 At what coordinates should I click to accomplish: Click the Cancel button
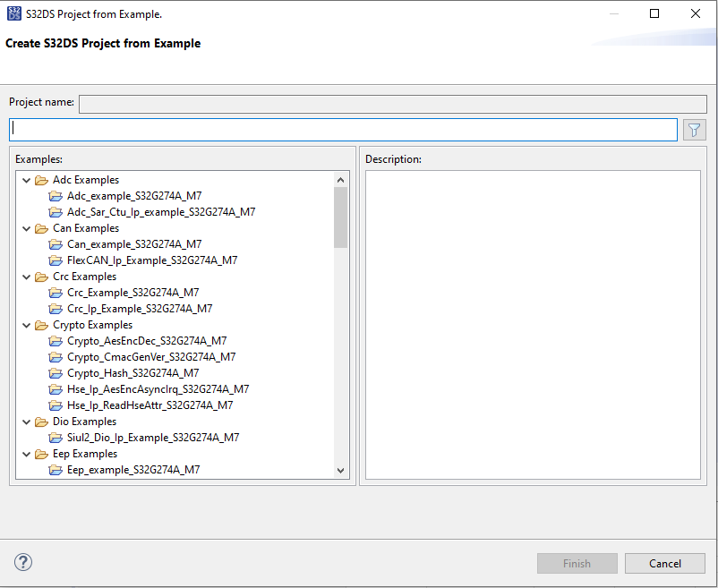click(x=664, y=563)
